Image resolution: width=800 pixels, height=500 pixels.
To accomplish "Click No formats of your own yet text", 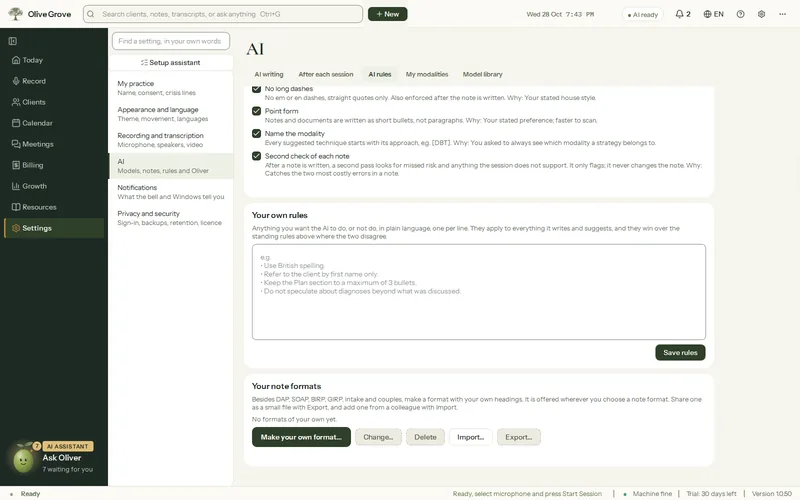I will tap(294, 419).
